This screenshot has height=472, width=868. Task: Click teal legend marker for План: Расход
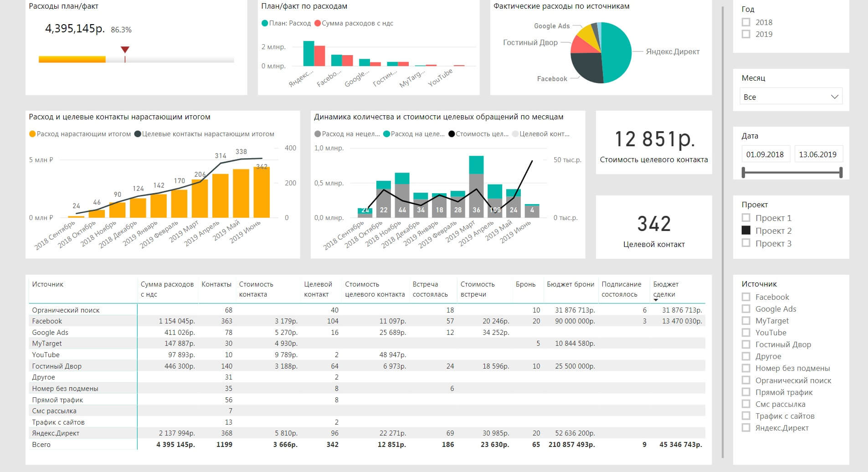[265, 23]
